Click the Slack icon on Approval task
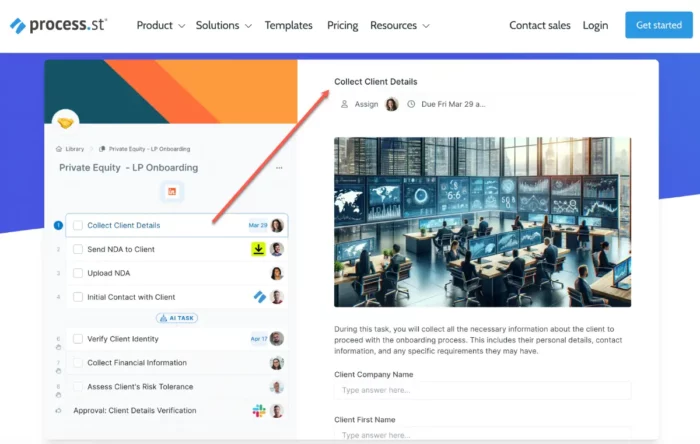This screenshot has width=700, height=444. 258,411
